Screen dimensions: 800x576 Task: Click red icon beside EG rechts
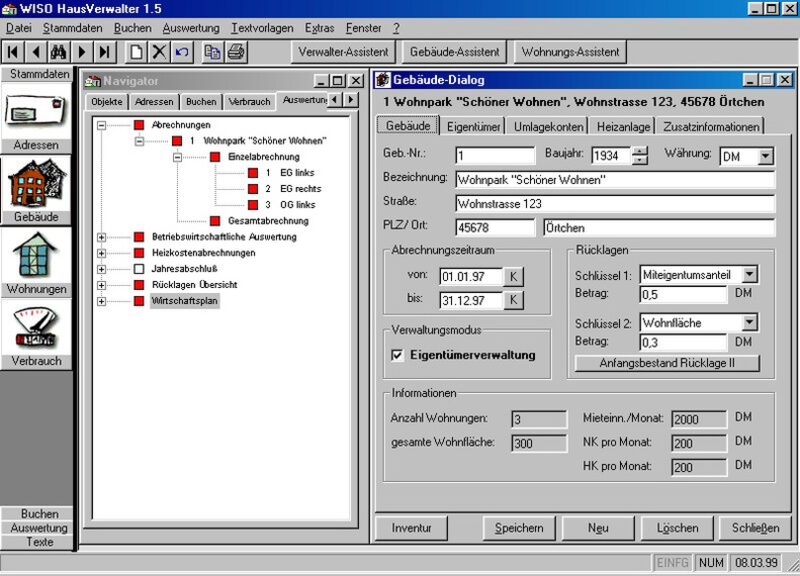253,189
